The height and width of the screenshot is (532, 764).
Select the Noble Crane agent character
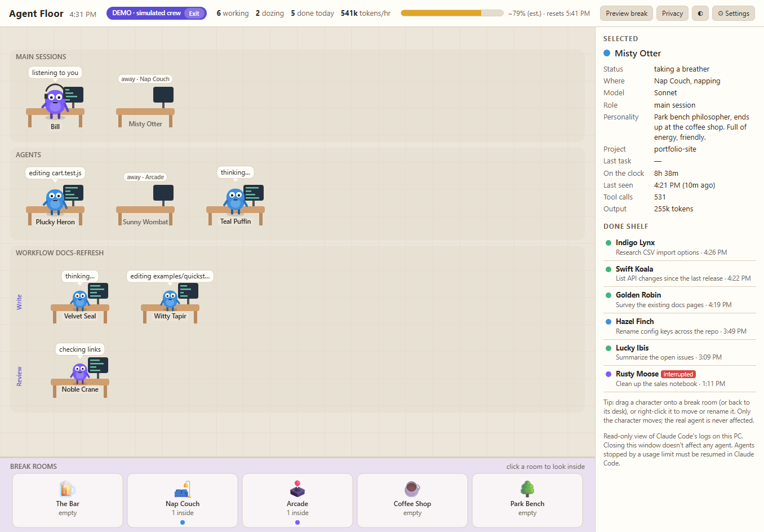[x=80, y=373]
